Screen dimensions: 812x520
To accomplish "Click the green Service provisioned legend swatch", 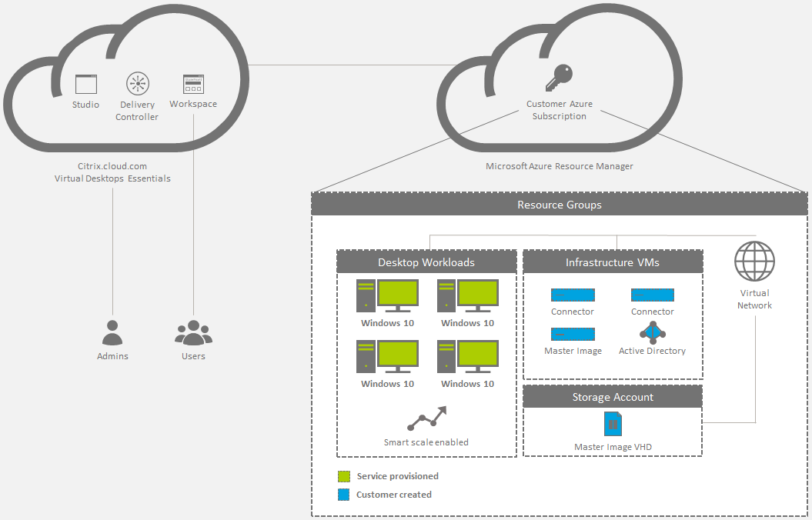I will (x=344, y=476).
